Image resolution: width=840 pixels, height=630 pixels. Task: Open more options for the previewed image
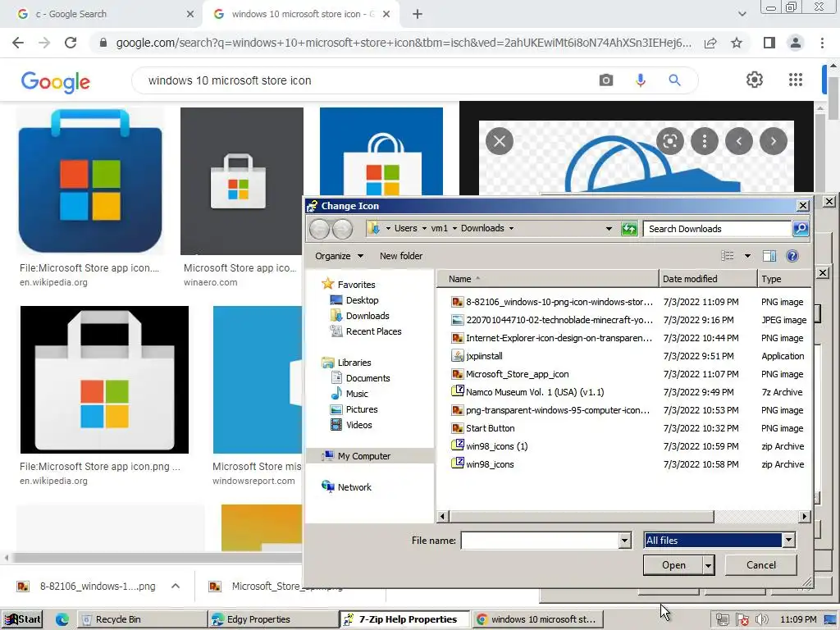(x=705, y=141)
